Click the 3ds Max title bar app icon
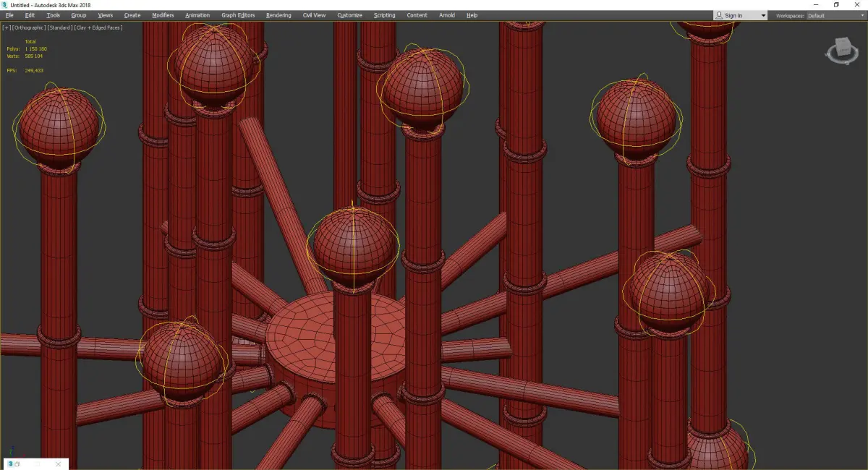 click(6, 5)
